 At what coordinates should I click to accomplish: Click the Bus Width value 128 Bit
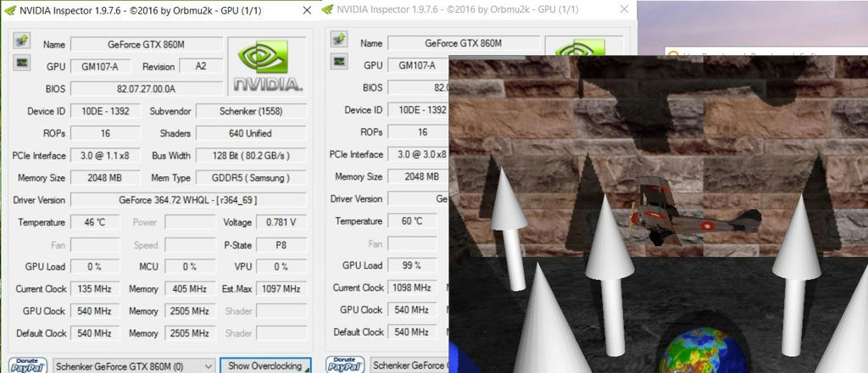click(251, 155)
